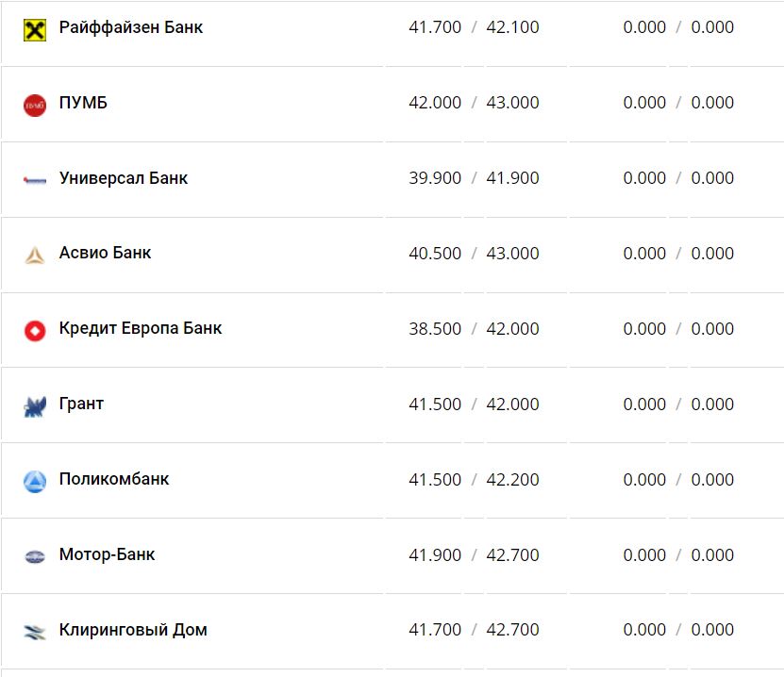Click the Поликомбанк blue logo icon
Viewport: 784px width, 677px height.
[x=34, y=482]
